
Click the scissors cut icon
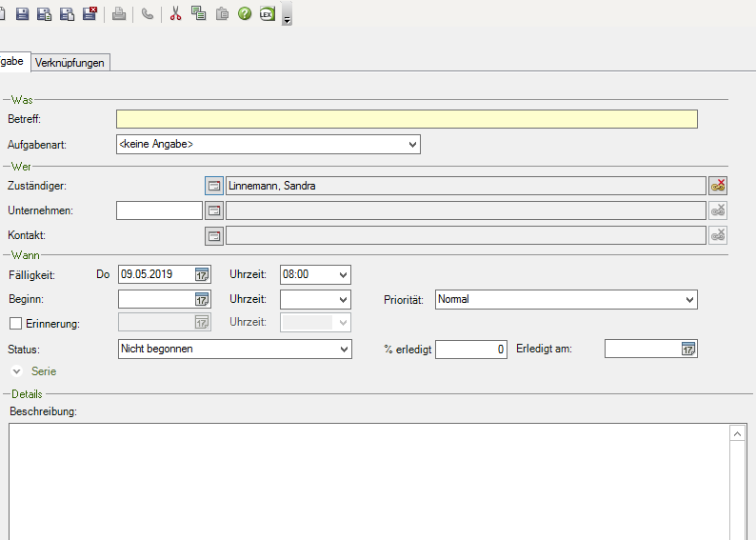pos(175,14)
